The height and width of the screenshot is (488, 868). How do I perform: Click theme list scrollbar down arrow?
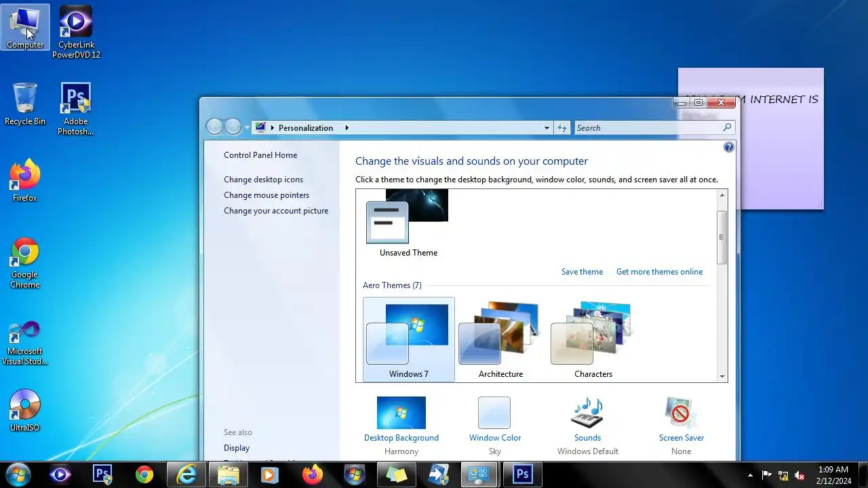722,376
